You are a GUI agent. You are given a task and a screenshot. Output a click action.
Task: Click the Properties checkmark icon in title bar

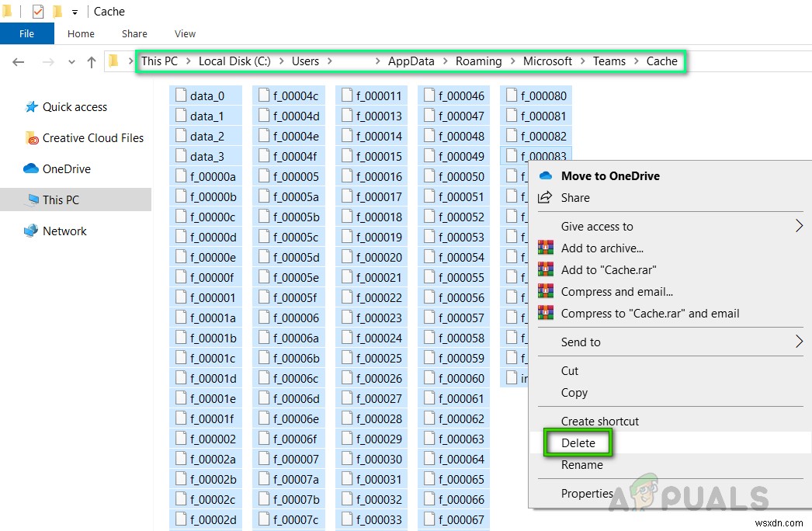(38, 12)
